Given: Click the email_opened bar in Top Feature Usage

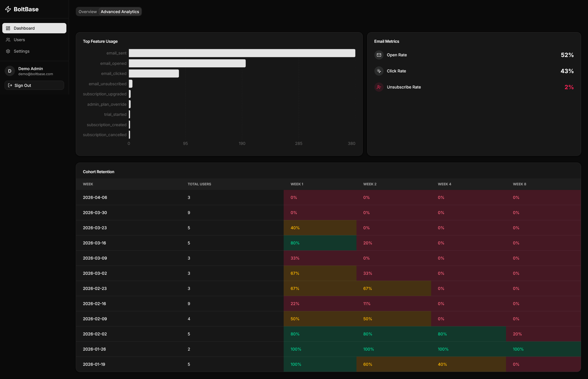Looking at the screenshot, I should click(x=187, y=63).
